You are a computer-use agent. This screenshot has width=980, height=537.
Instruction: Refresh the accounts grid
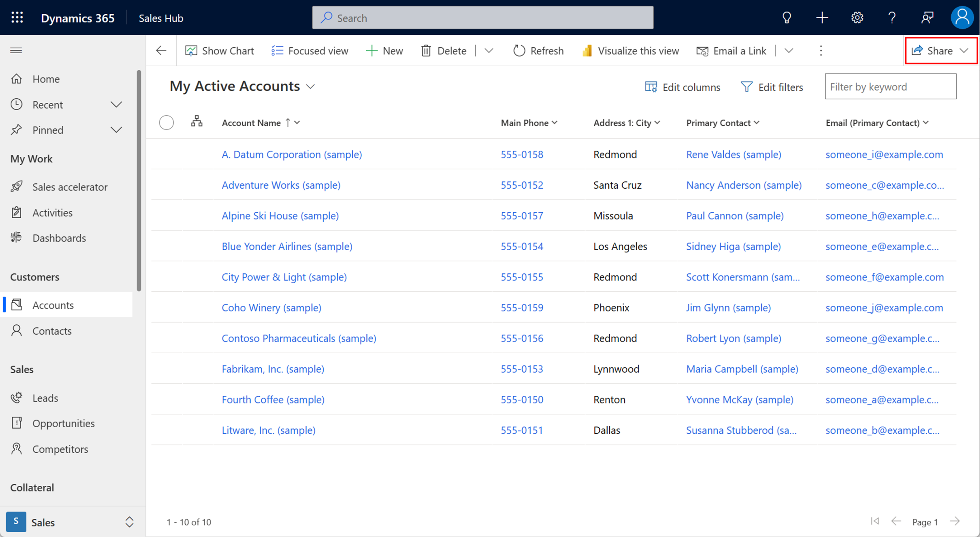coord(538,50)
